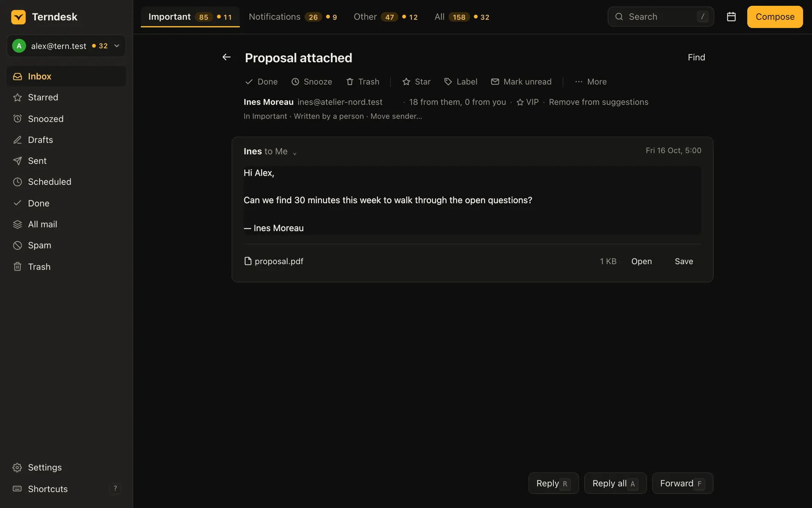Click the Mark unread envelope icon
Screen dimensions: 812x508
pyautogui.click(x=495, y=82)
